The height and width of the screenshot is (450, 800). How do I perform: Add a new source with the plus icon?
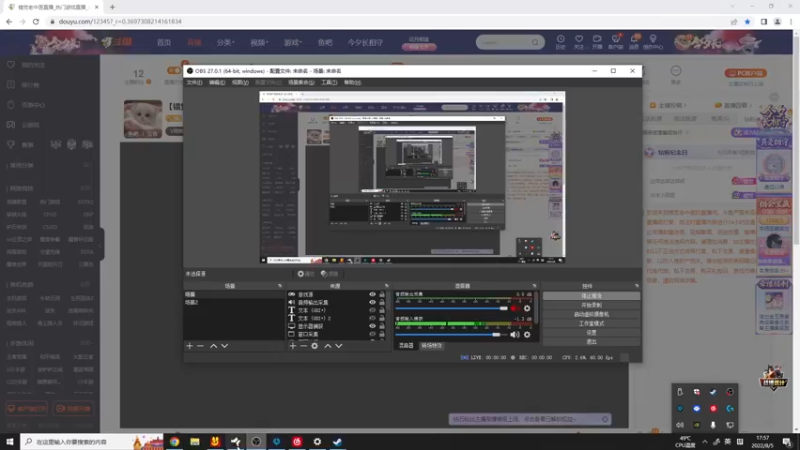tap(293, 346)
